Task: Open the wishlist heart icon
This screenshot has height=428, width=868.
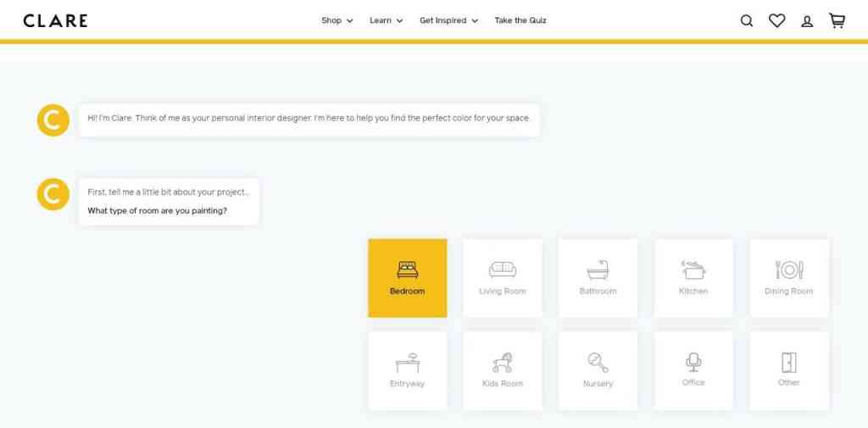Action: coord(776,20)
